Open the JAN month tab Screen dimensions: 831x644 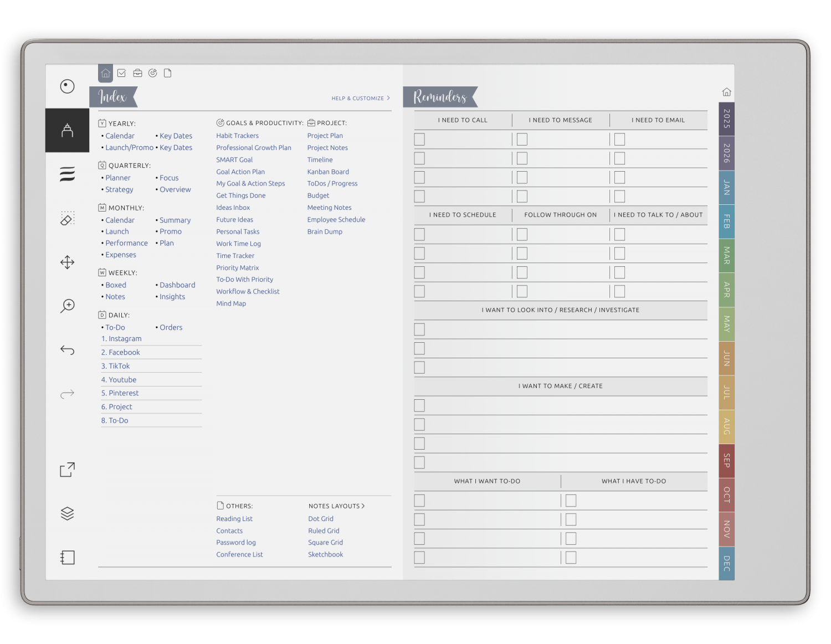726,187
